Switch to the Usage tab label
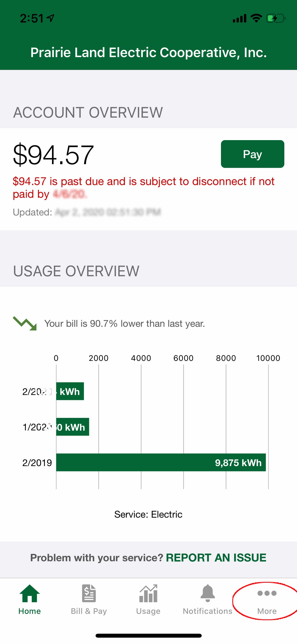Image resolution: width=297 pixels, height=644 pixels. 148,611
